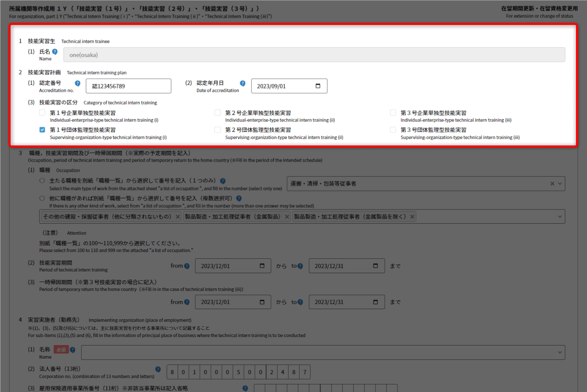Uncheck 第1号団体監理型技能実習 checkbox
This screenshot has height=392, width=587.
(42, 130)
